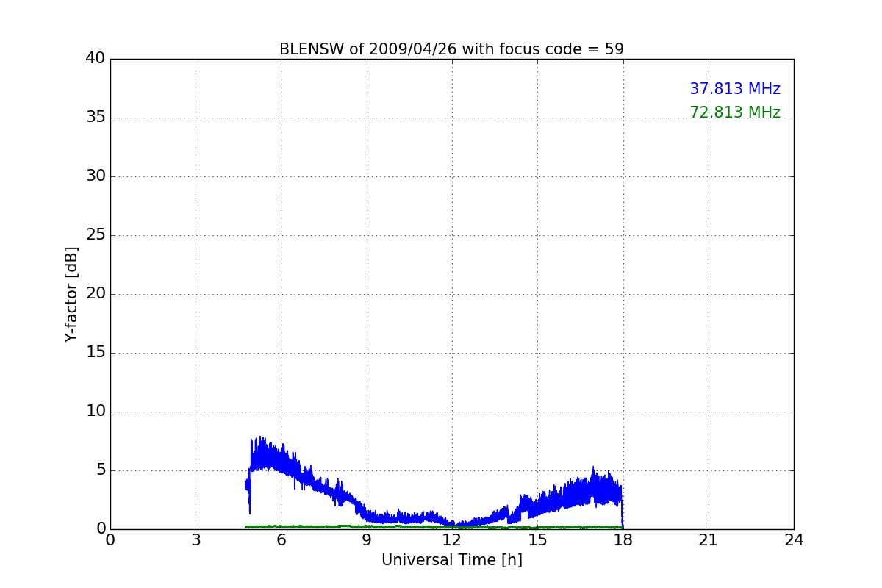Viewport: 882px width, 588px height.
Task: Click the x-axis tick label 21
Action: coord(709,540)
